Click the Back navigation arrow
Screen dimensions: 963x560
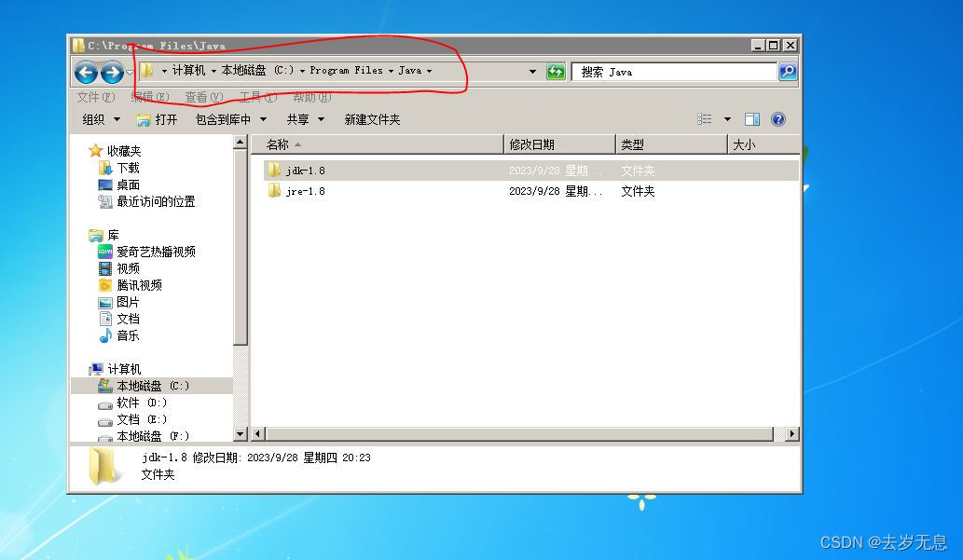tap(85, 71)
